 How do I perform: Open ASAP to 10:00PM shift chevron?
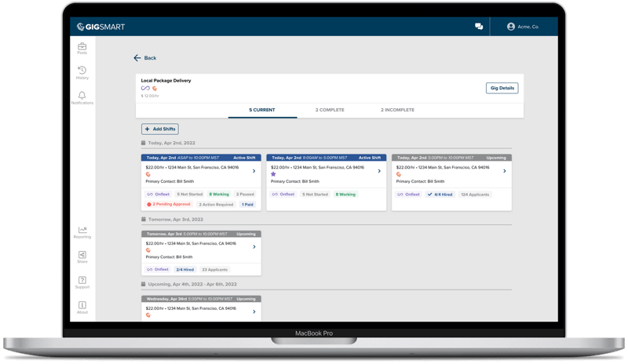[254, 171]
